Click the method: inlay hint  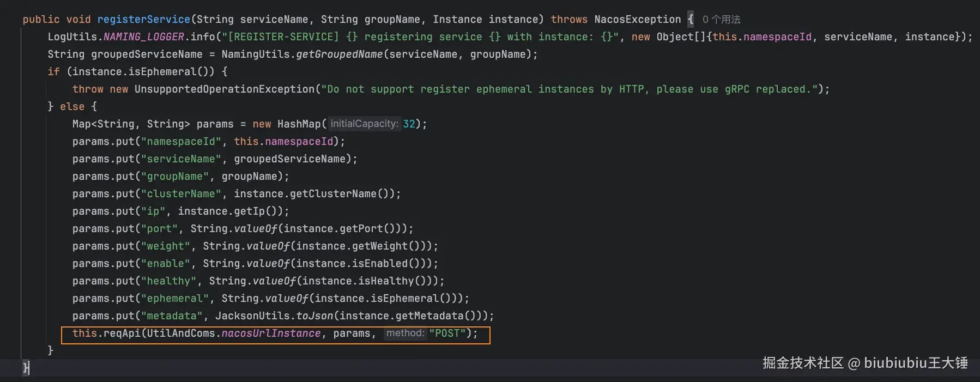coord(405,333)
